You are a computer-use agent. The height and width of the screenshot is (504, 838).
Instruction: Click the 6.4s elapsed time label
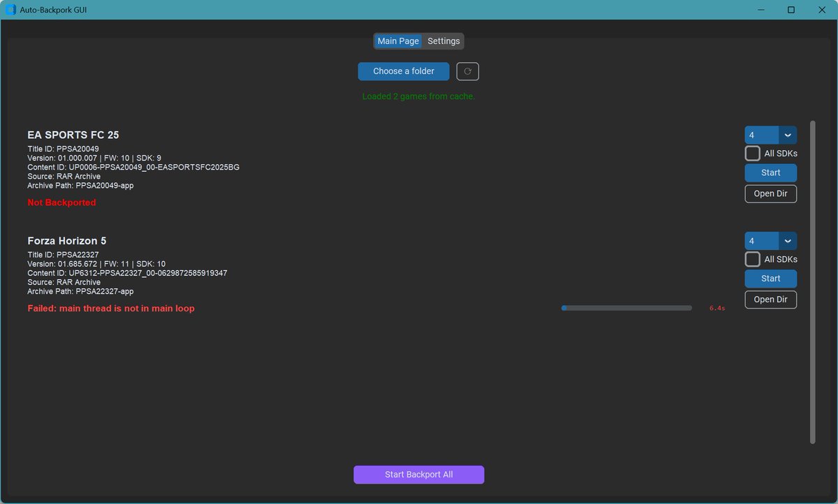coord(717,308)
